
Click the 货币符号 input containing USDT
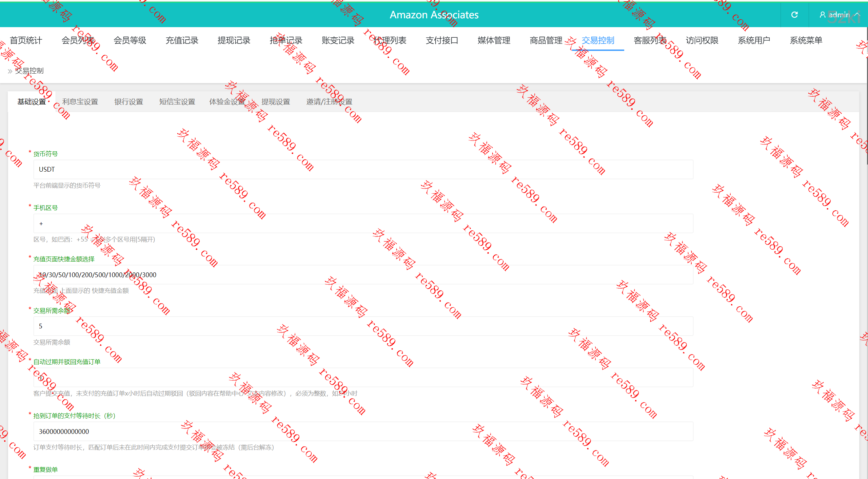point(363,169)
